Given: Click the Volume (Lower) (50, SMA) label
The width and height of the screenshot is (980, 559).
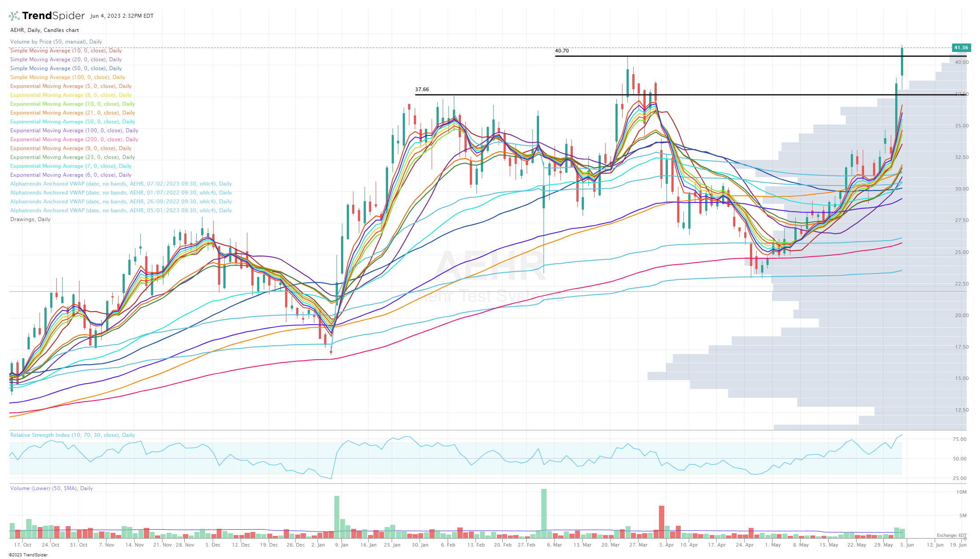Looking at the screenshot, I should 51,488.
